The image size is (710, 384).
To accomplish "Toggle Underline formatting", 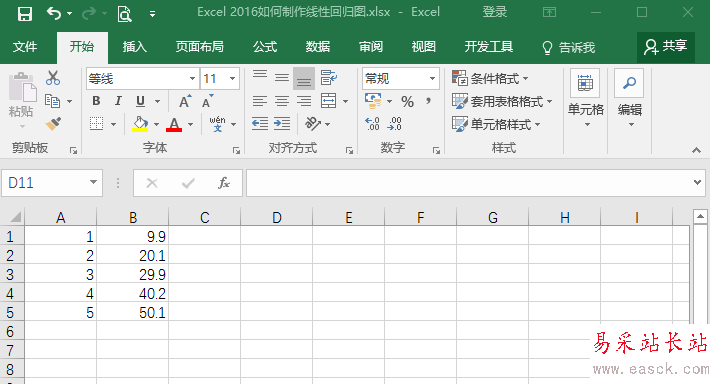I will [141, 101].
